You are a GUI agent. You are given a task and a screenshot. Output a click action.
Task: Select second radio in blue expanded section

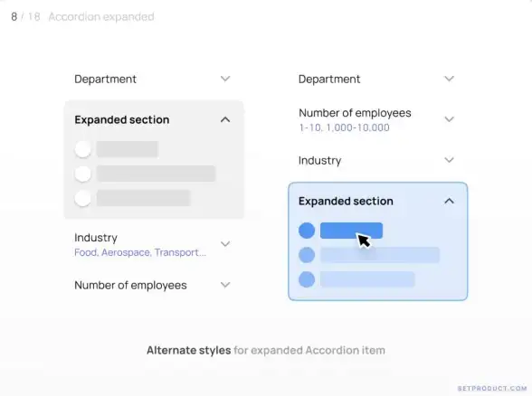(x=307, y=255)
